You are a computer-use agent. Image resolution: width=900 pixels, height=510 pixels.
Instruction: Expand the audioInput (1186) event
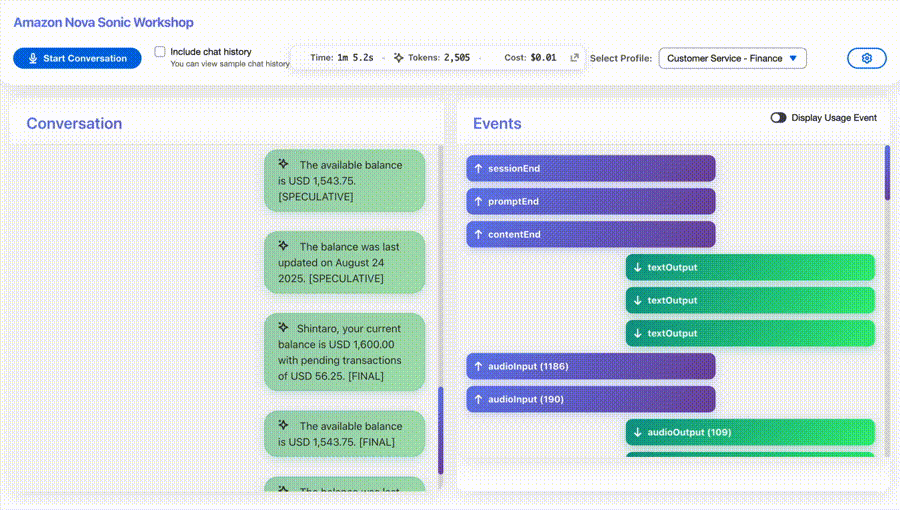pyautogui.click(x=591, y=366)
